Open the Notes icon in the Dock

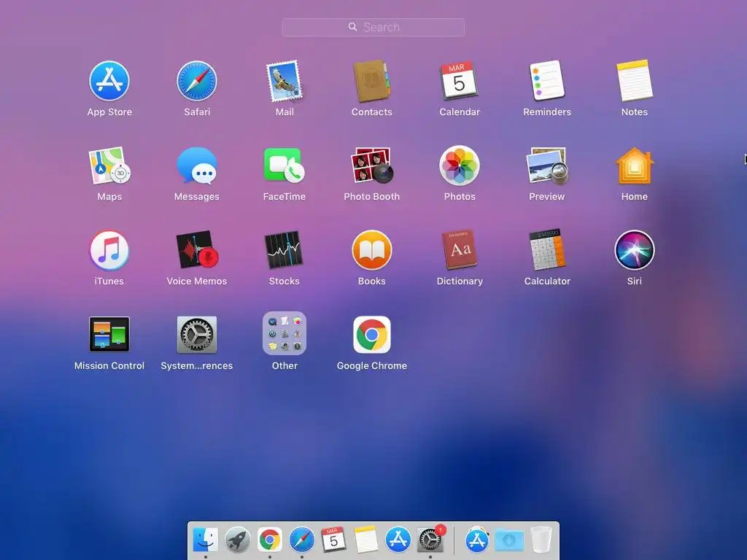tap(366, 540)
